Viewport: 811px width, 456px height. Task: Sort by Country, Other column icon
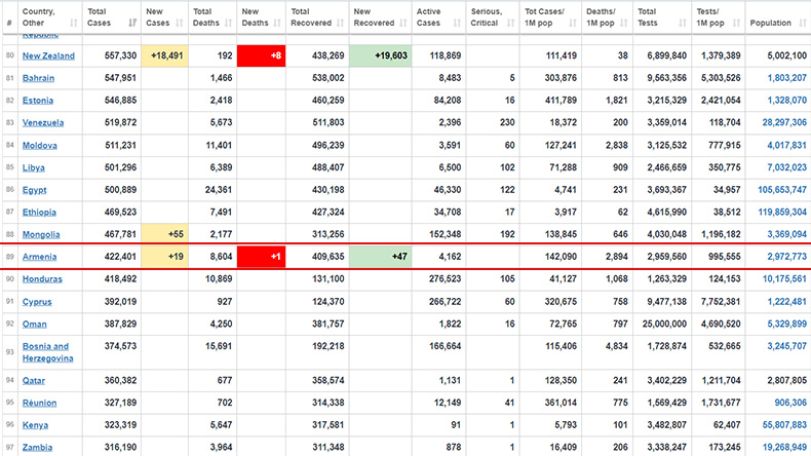click(x=73, y=23)
